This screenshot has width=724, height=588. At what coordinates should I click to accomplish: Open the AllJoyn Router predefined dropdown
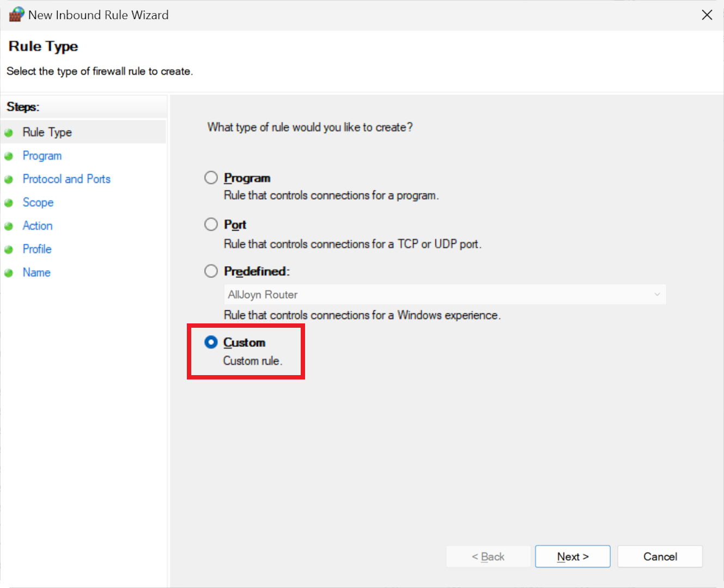pyautogui.click(x=444, y=295)
